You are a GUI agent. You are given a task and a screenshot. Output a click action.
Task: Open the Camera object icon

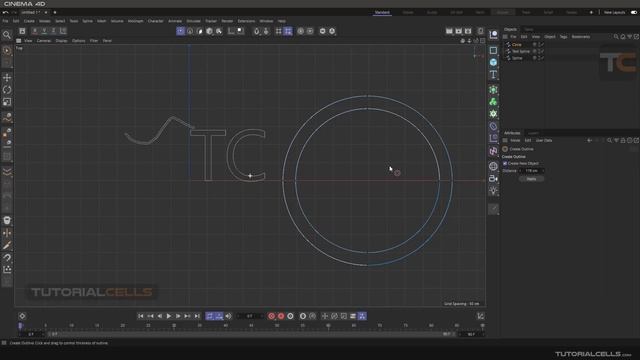(493, 178)
